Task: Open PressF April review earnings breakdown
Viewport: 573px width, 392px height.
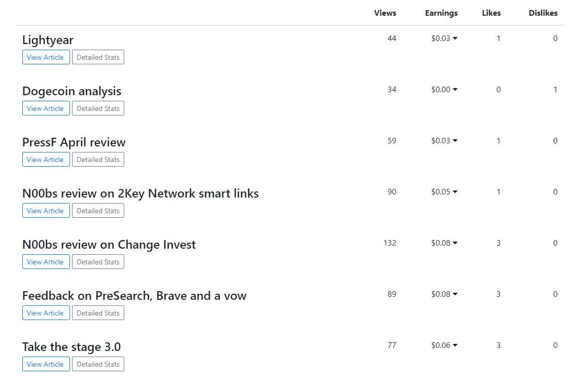Action: (444, 140)
